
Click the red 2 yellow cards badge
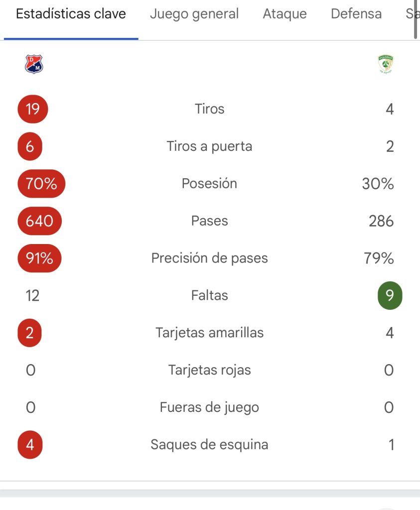click(29, 333)
